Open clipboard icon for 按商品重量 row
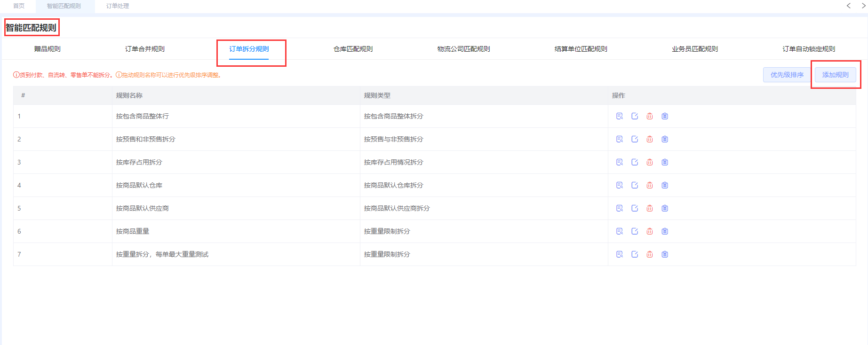This screenshot has height=345, width=868. click(665, 231)
